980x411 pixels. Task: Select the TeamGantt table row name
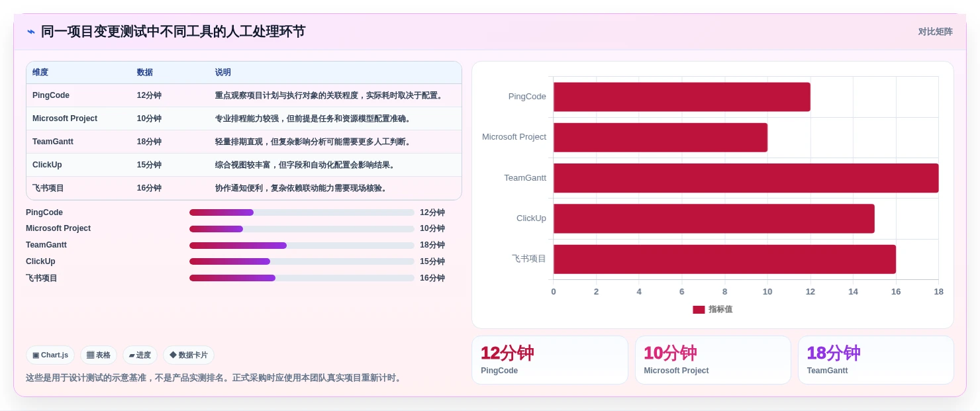(53, 142)
